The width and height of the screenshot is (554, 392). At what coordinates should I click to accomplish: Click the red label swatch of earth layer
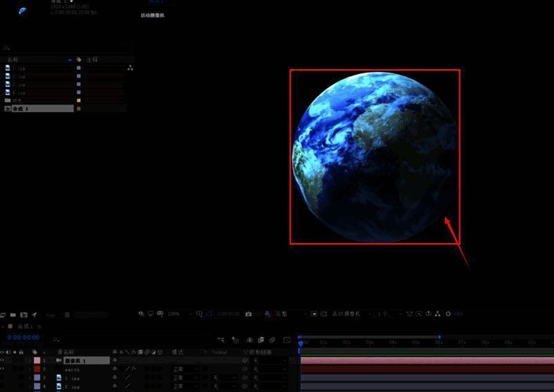(x=37, y=370)
